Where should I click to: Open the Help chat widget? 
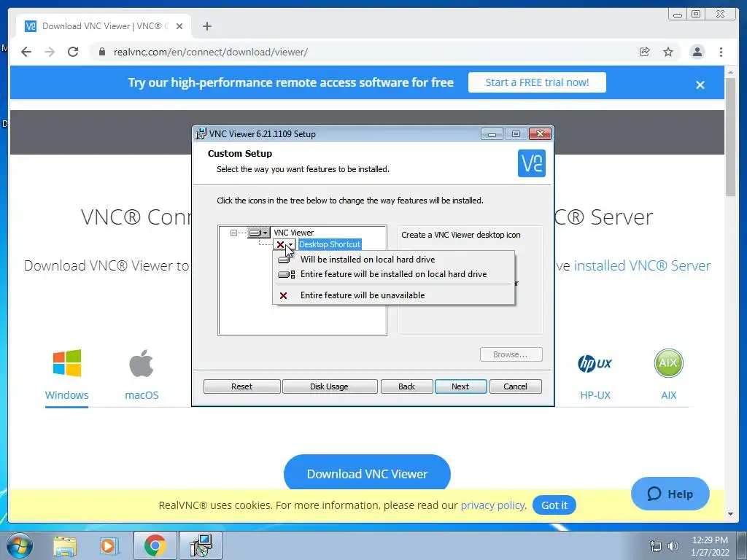[x=670, y=494]
